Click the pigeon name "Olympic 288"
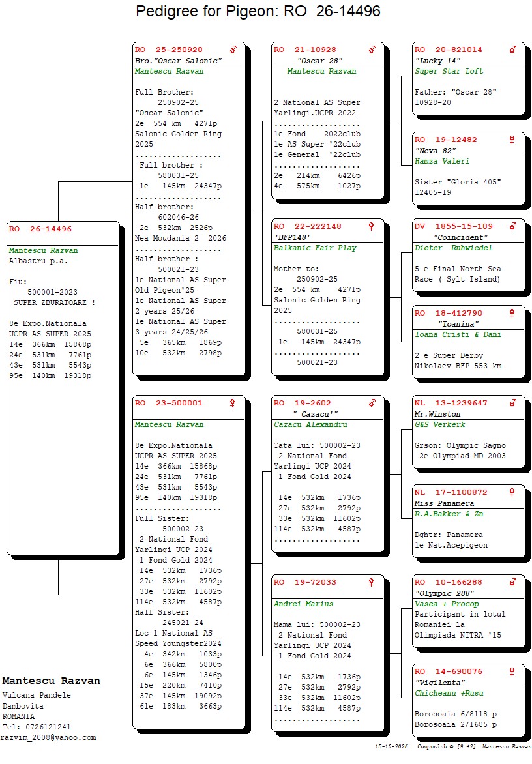The image size is (532, 764). coord(444,593)
